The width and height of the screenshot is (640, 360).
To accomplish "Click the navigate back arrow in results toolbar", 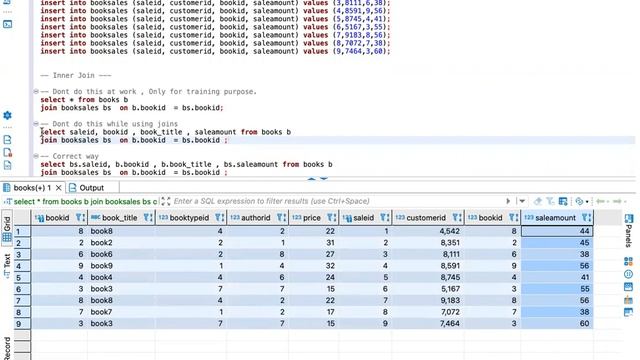I will tap(600, 201).
